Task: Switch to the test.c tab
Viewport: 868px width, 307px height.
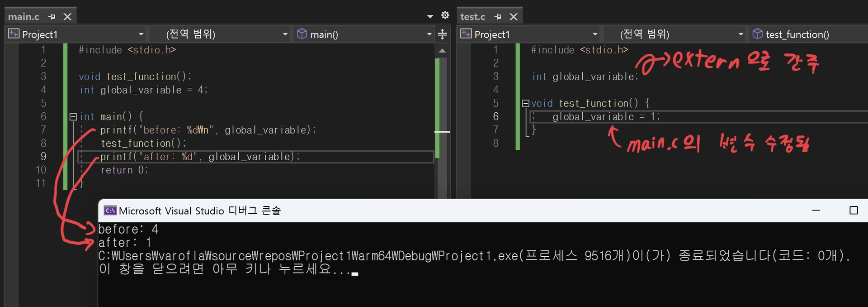Action: 472,17
